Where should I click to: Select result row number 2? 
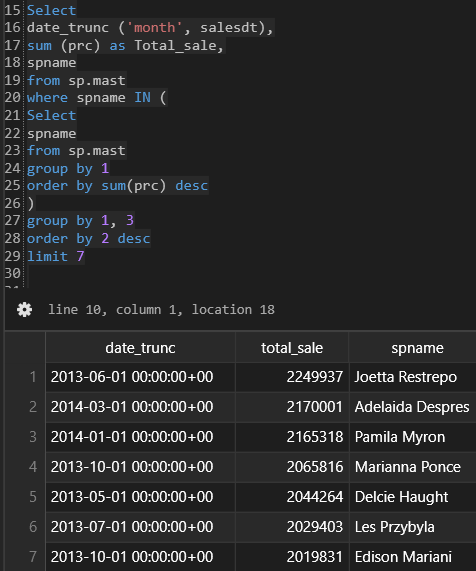click(x=33, y=407)
